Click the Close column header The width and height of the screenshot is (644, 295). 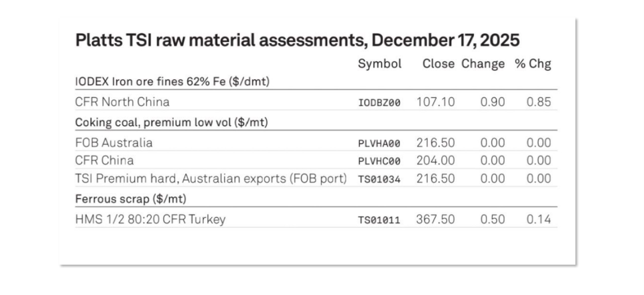438,64
